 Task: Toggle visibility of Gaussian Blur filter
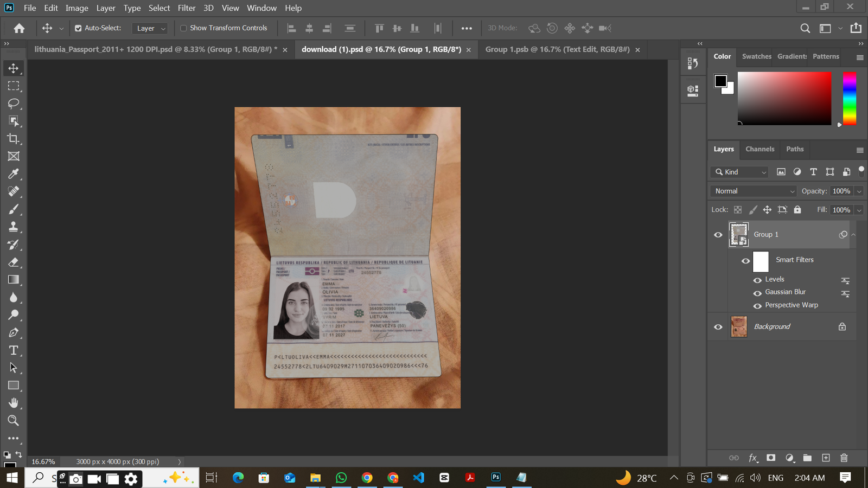757,293
